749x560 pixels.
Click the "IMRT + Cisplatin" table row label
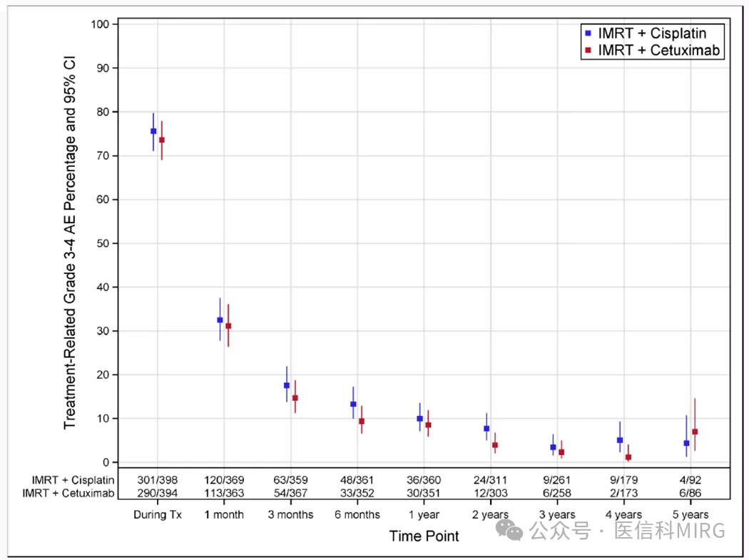click(x=69, y=479)
